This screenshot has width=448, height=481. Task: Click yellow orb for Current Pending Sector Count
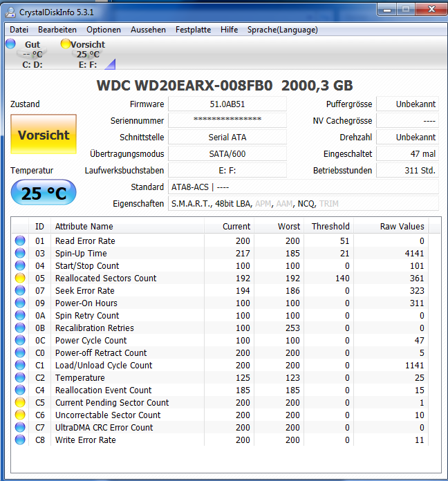tap(20, 402)
